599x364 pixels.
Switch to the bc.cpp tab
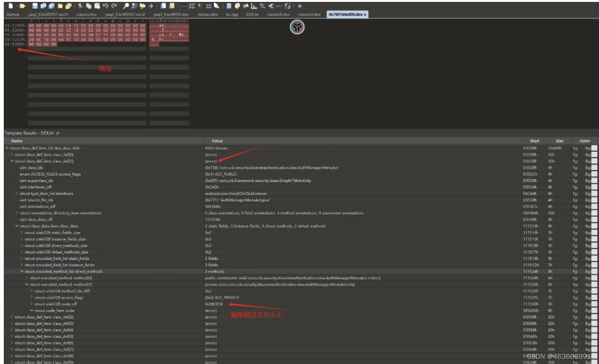pos(232,15)
